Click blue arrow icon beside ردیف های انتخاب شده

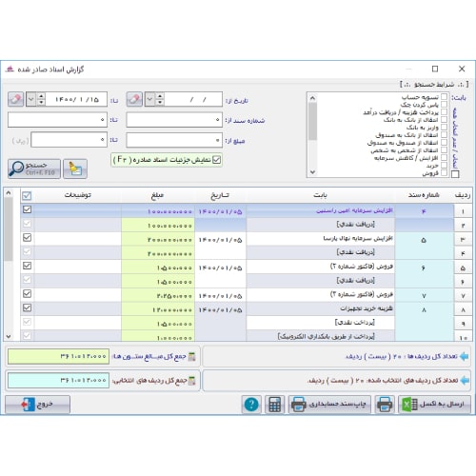[x=465, y=380]
